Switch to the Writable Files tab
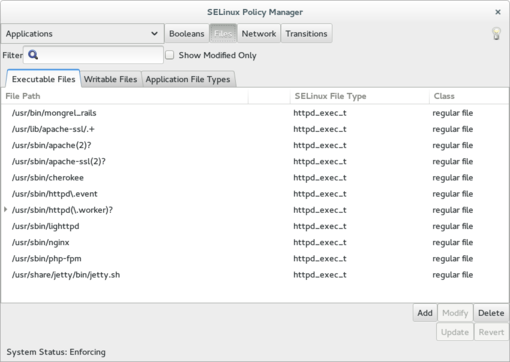Image resolution: width=510 pixels, height=362 pixels. pos(110,79)
